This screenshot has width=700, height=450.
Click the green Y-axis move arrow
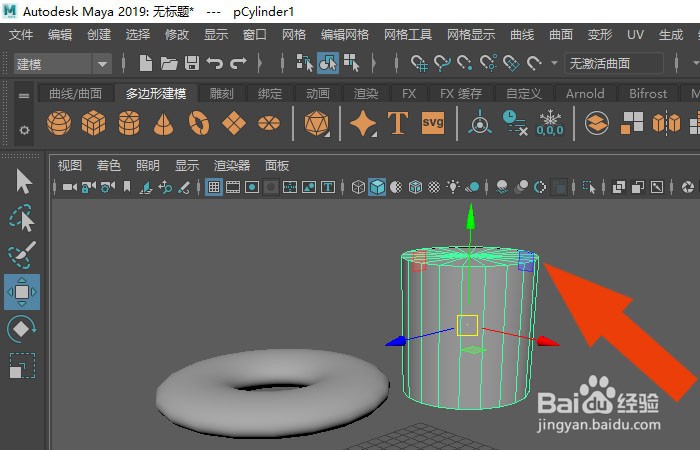pyautogui.click(x=470, y=217)
